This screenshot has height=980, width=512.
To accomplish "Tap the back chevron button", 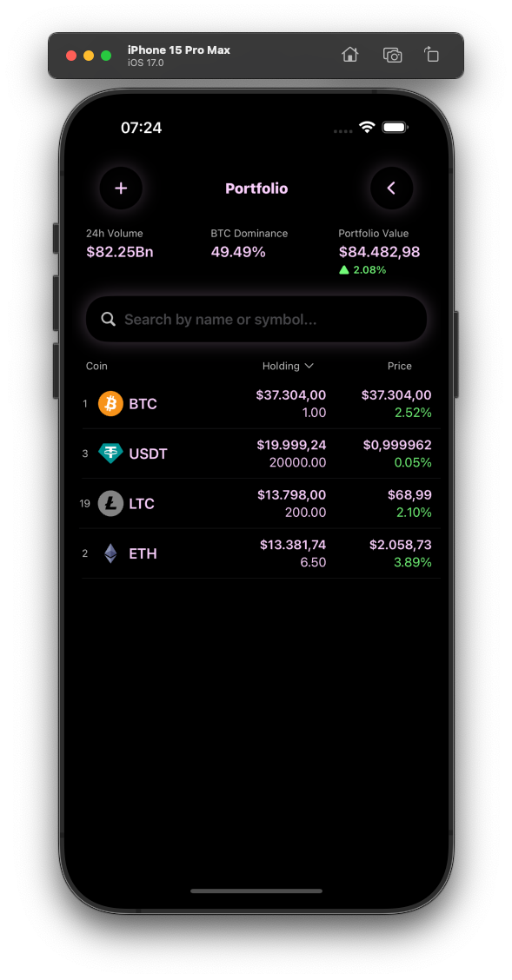I will [392, 189].
